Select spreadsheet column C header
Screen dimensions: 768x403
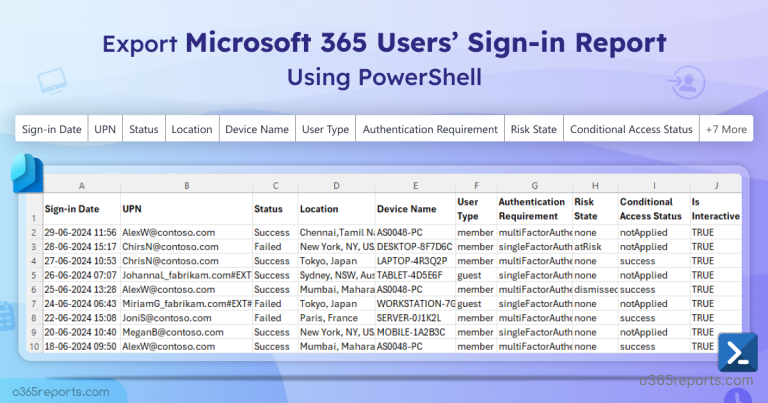coord(275,186)
